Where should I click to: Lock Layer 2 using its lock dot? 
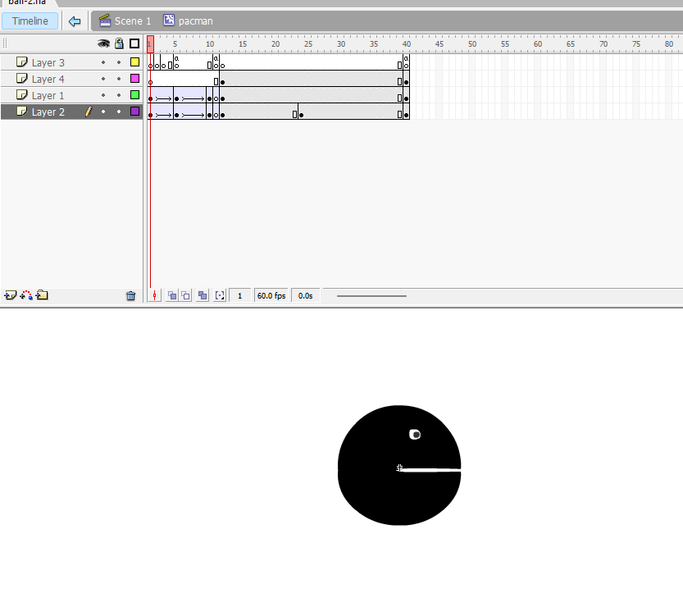119,112
